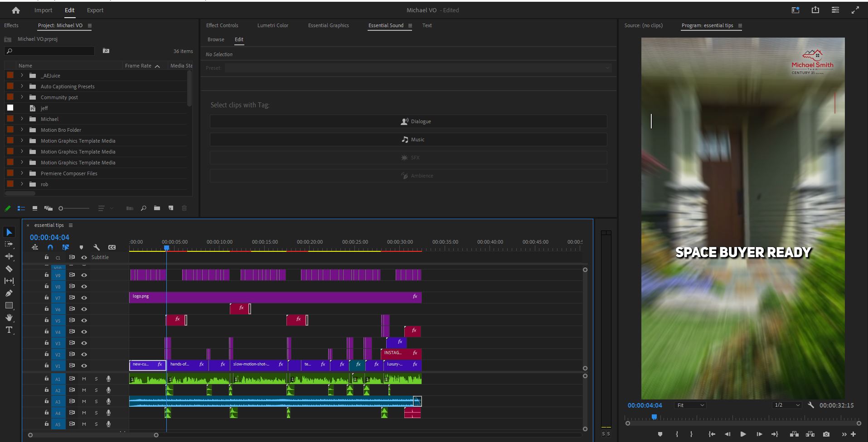This screenshot has width=868, height=442.
Task: Select the Type tool
Action: point(9,330)
